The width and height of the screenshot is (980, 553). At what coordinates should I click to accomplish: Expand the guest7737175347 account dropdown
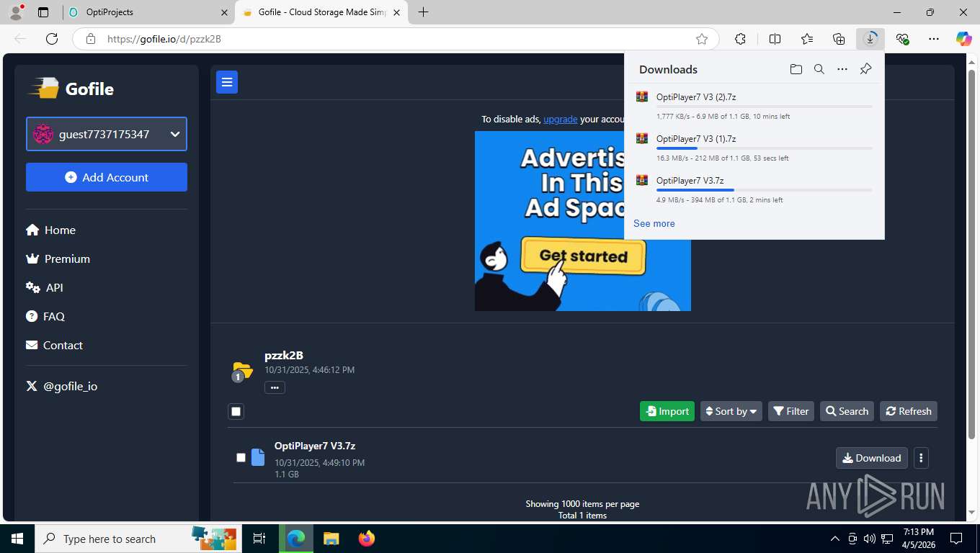[107, 134]
